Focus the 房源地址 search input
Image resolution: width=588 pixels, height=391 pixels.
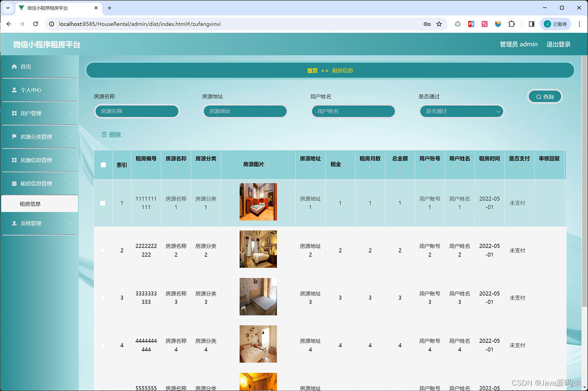(x=245, y=111)
